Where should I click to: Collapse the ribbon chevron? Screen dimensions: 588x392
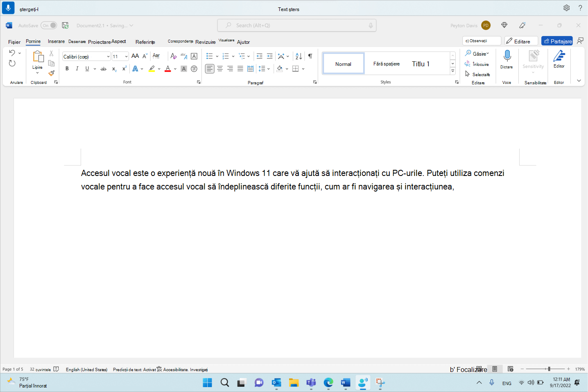click(x=579, y=81)
